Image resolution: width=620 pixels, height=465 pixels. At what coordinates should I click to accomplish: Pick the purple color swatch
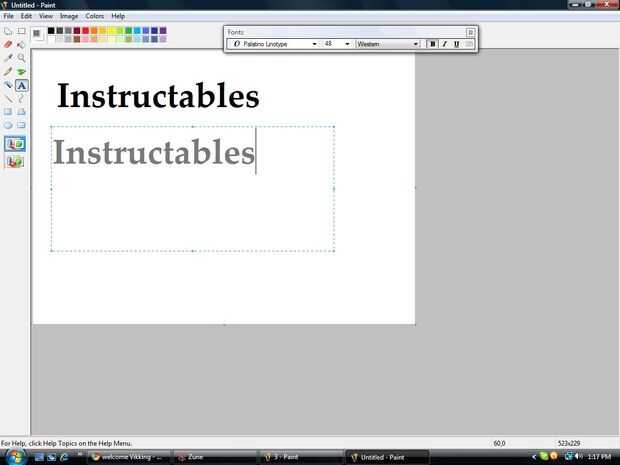tap(163, 30)
